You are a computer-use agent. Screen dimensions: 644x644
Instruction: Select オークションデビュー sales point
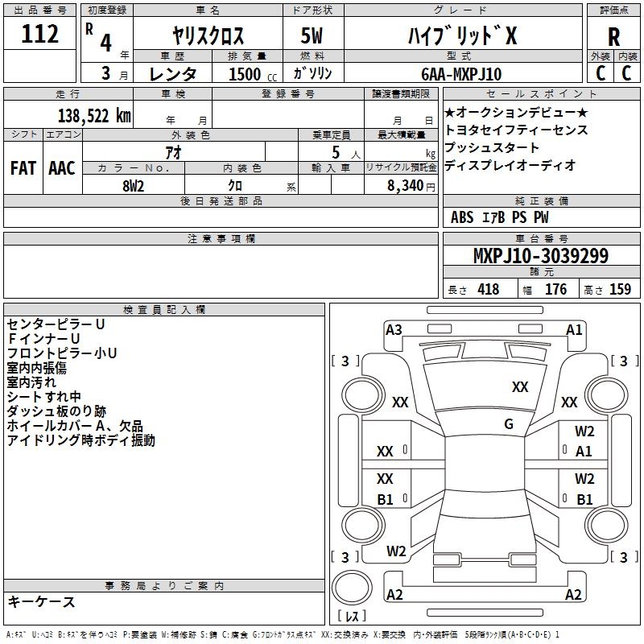(x=516, y=112)
